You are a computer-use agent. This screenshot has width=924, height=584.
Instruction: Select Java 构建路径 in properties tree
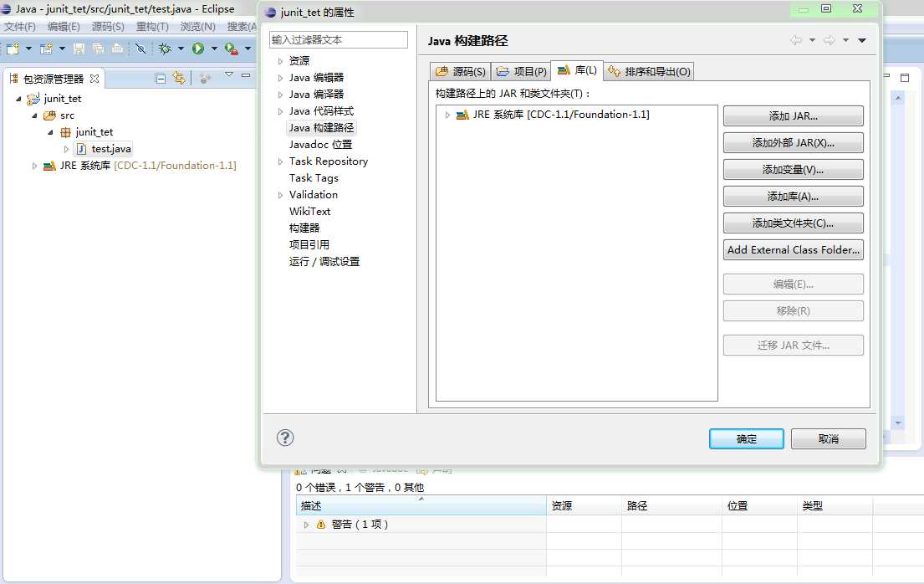[x=321, y=127]
